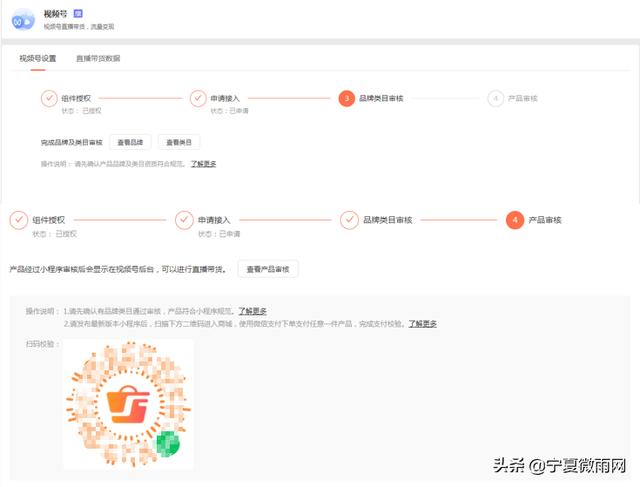Viewport: 640px width, 487px height.
Task: Click 组件授权 checkmark in the row with active step 4
Action: 19,220
